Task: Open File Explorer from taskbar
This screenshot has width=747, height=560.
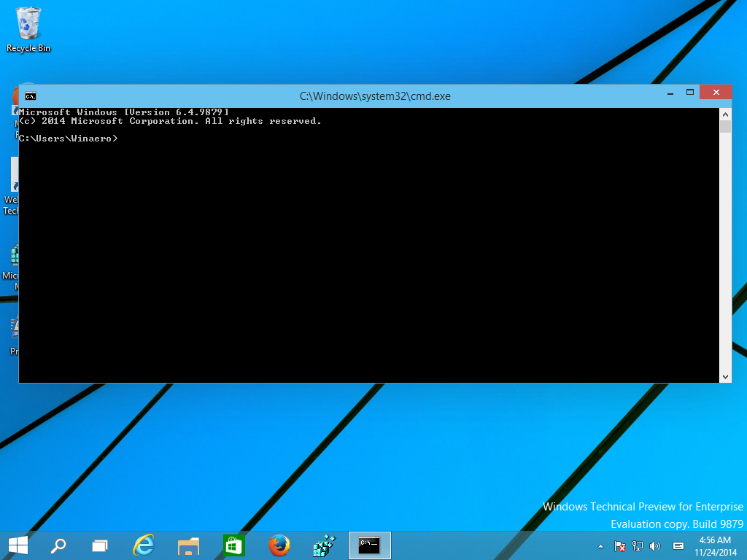Action: coord(188,545)
